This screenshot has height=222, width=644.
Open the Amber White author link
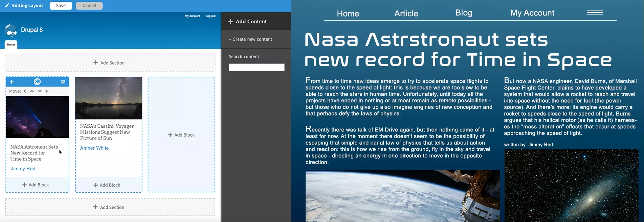(x=94, y=148)
